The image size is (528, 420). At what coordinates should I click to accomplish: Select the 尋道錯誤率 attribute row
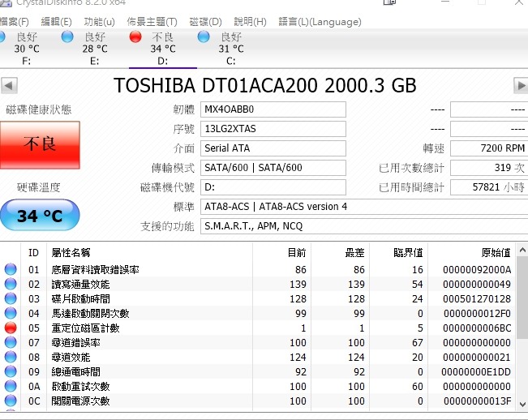(x=258, y=343)
